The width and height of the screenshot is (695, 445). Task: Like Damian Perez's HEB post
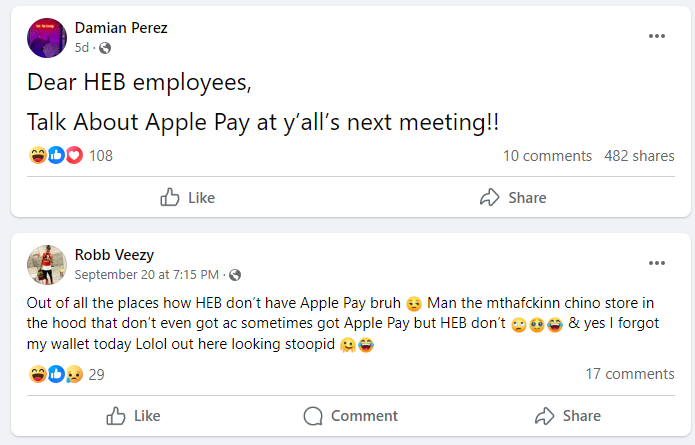(x=188, y=198)
